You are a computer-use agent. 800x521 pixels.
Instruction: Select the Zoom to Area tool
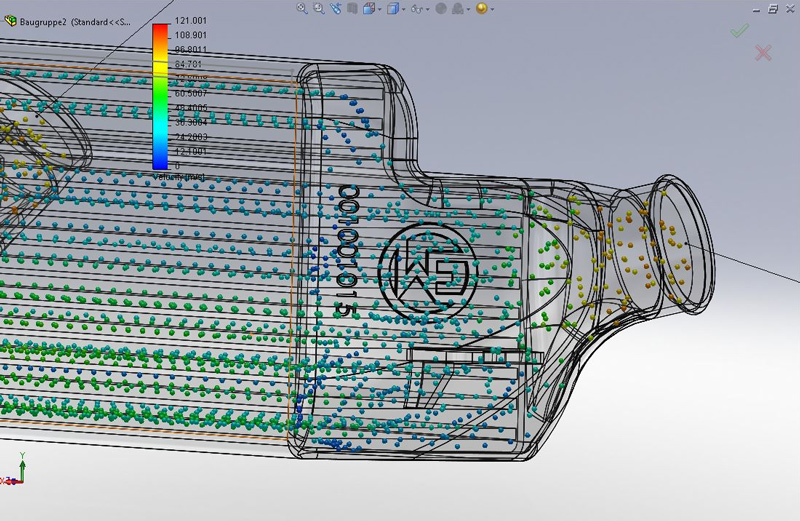point(319,8)
